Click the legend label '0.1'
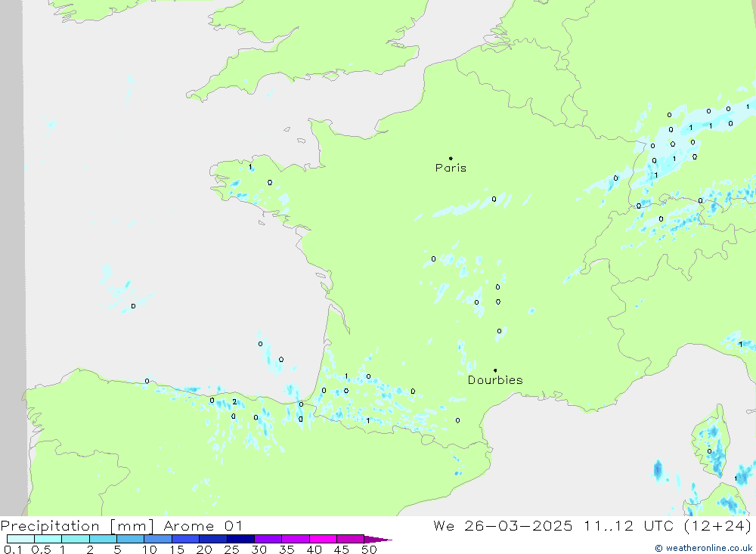This screenshot has height=554, width=756. coord(13,549)
